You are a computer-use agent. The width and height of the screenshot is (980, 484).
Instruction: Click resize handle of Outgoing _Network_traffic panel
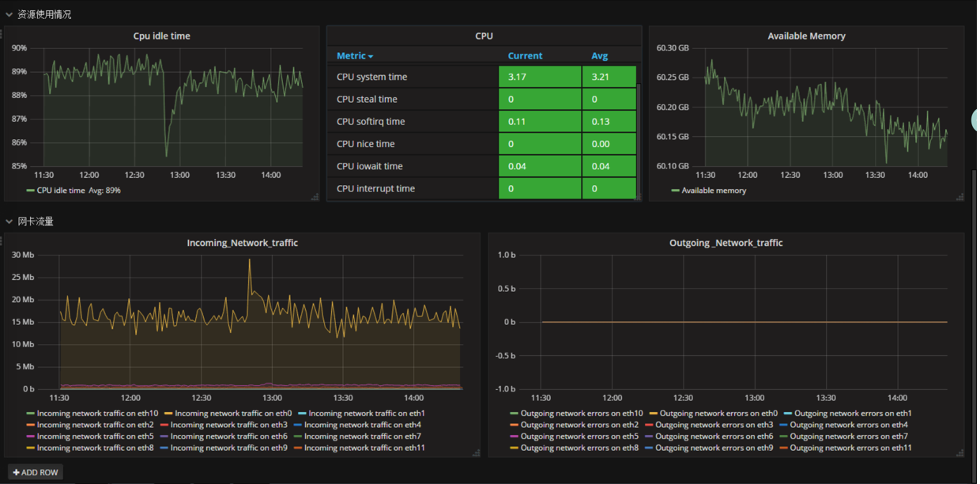pyautogui.click(x=960, y=453)
